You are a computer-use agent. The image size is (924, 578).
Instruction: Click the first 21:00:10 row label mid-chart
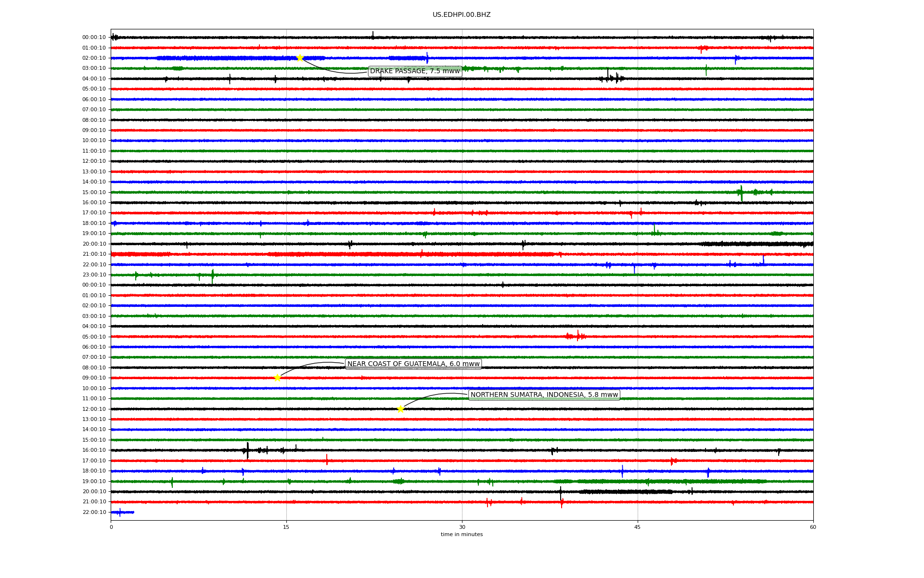[x=94, y=254]
